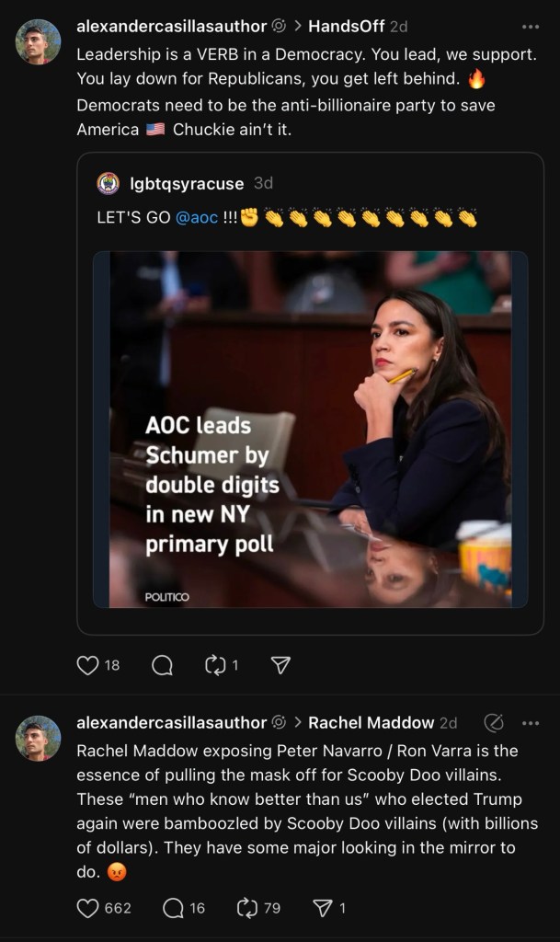Share the first post via paper plane

(x=281, y=665)
